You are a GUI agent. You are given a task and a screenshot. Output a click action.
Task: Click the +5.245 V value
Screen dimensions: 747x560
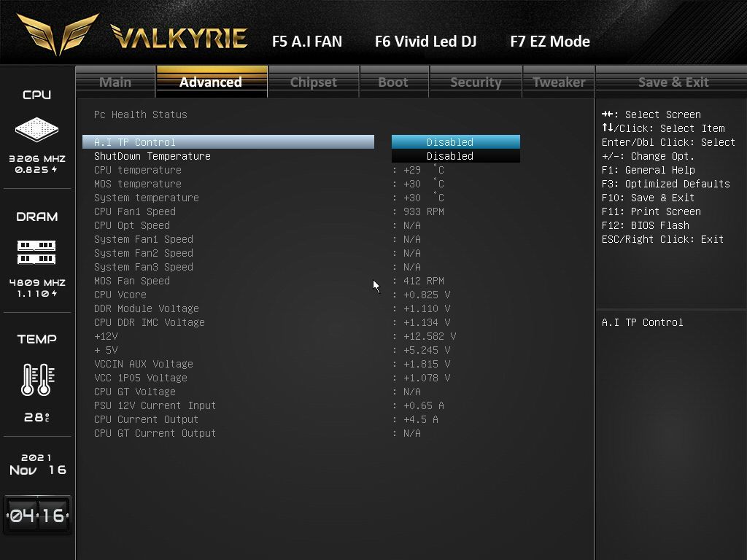click(426, 350)
